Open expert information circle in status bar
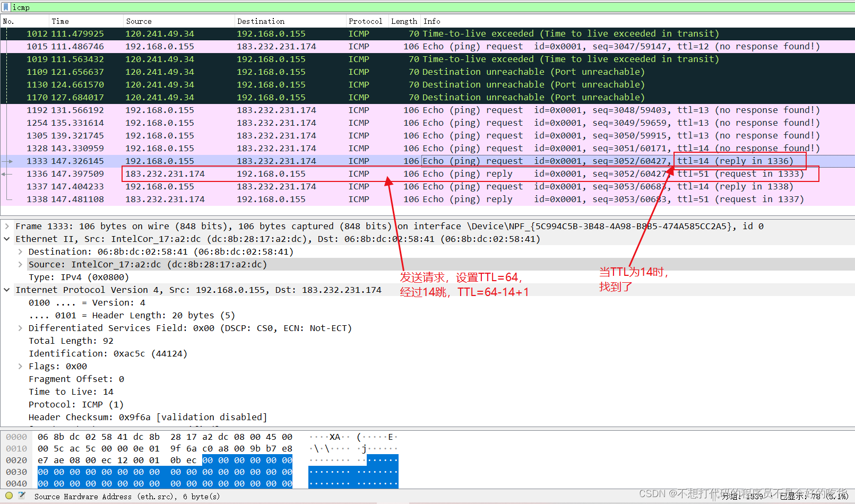 pyautogui.click(x=9, y=496)
